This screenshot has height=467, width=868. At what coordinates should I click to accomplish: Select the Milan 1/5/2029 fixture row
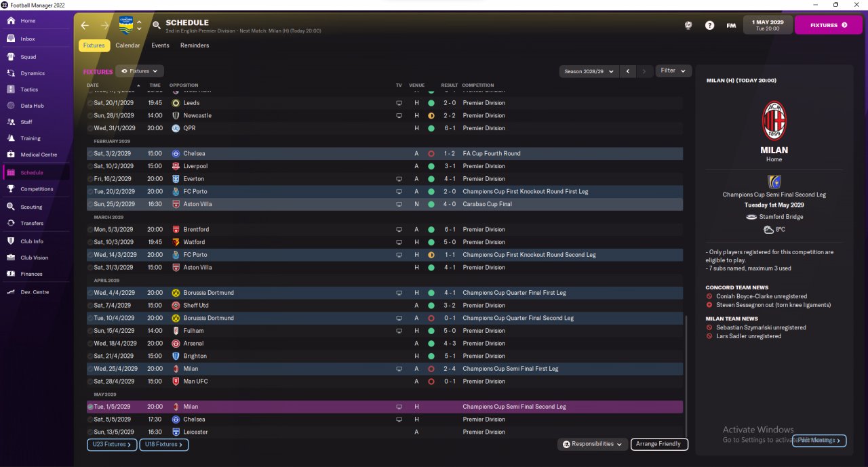(384, 407)
